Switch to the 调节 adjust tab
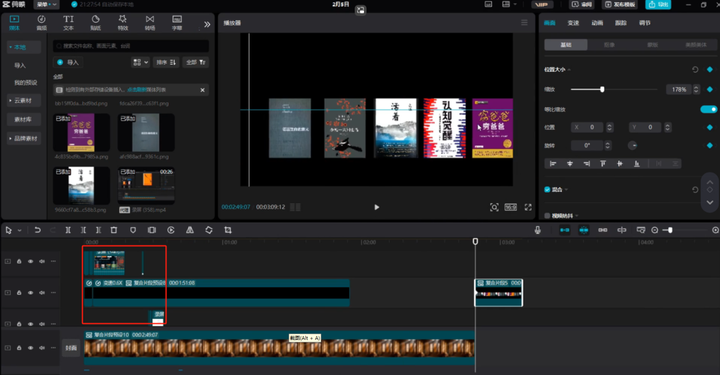 pos(645,23)
